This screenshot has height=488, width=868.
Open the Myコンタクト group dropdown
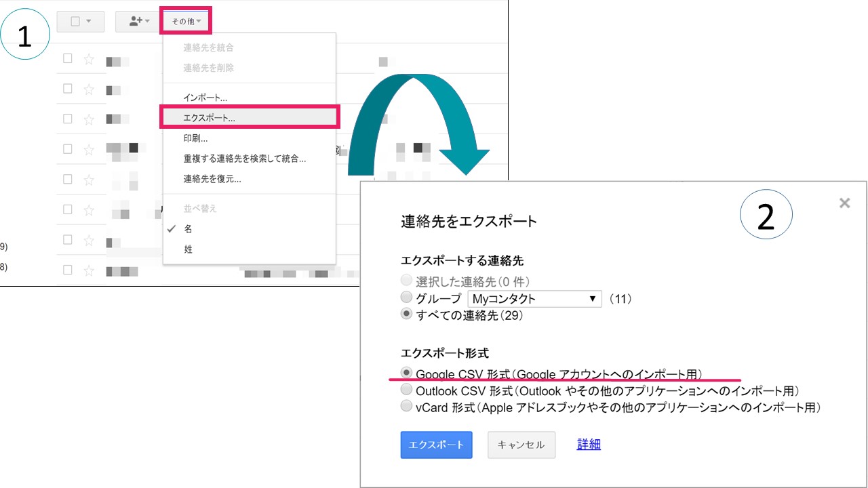click(x=534, y=298)
